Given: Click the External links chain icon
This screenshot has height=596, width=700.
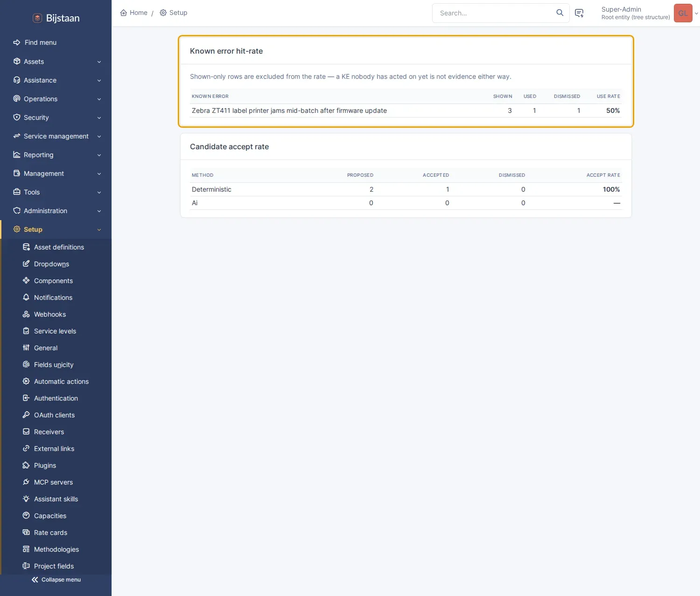Looking at the screenshot, I should (x=26, y=449).
